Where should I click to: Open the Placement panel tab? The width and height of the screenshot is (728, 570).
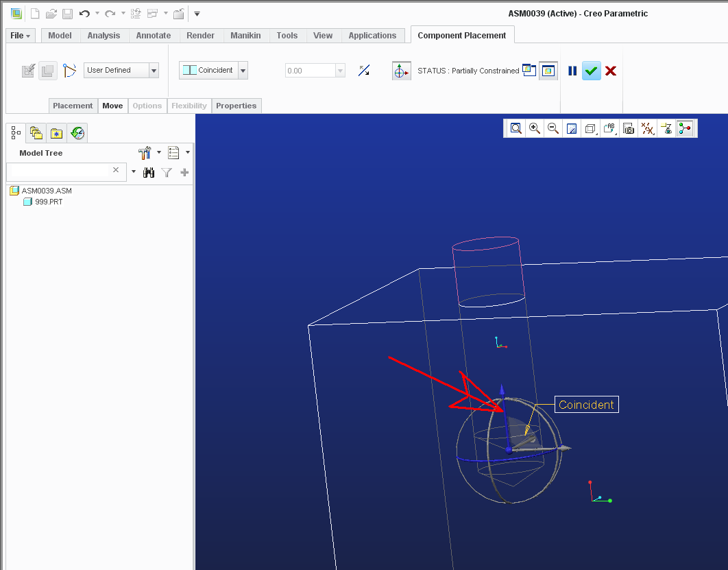click(73, 106)
